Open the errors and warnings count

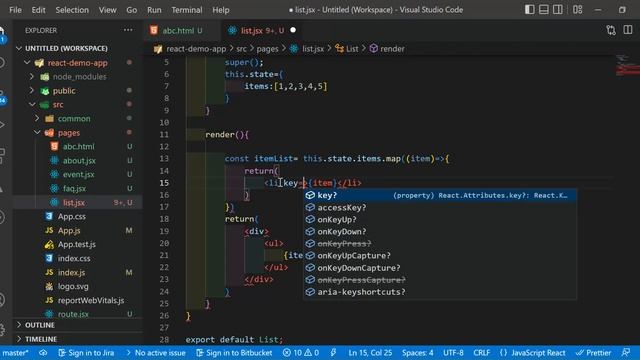pyautogui.click(x=301, y=353)
